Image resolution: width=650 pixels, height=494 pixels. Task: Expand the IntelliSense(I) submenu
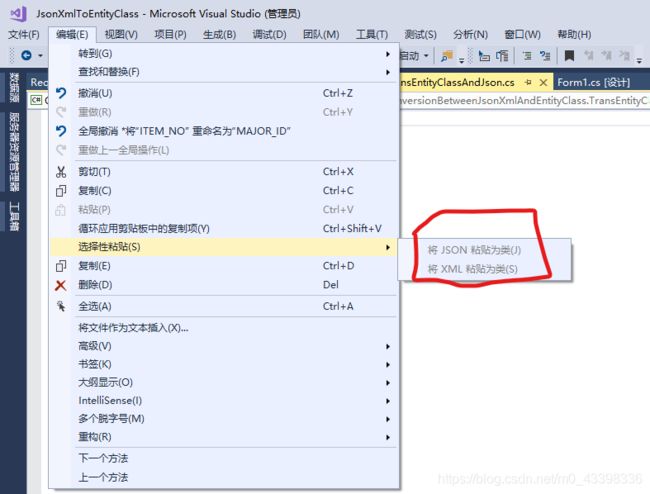(x=388, y=401)
